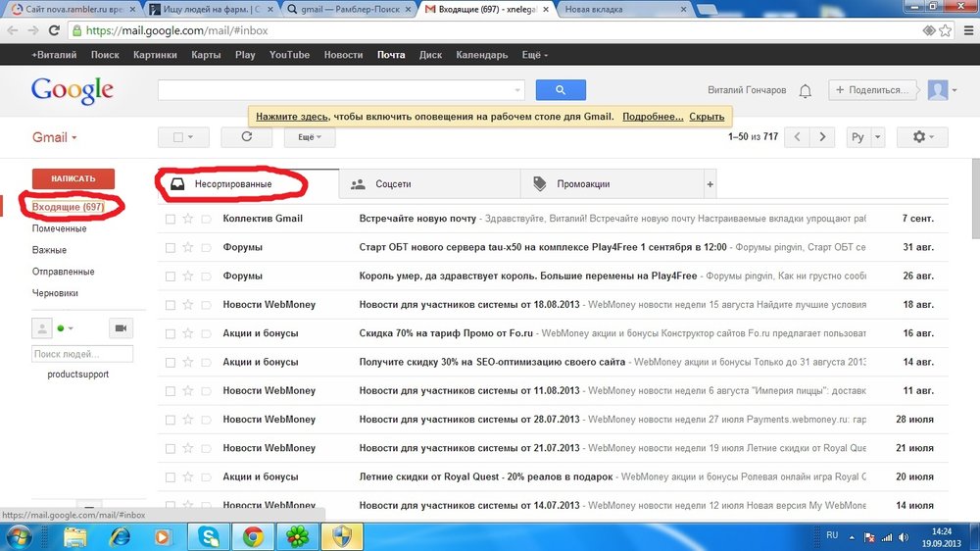980x551 pixels.
Task: Open Skype from the Windows taskbar
Action: (x=209, y=536)
